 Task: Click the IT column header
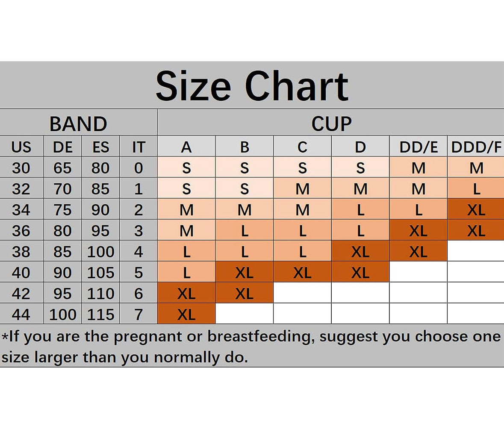(139, 147)
